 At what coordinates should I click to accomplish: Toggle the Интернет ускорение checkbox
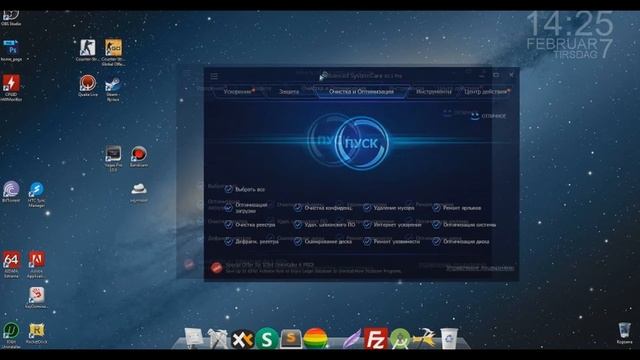tap(367, 224)
